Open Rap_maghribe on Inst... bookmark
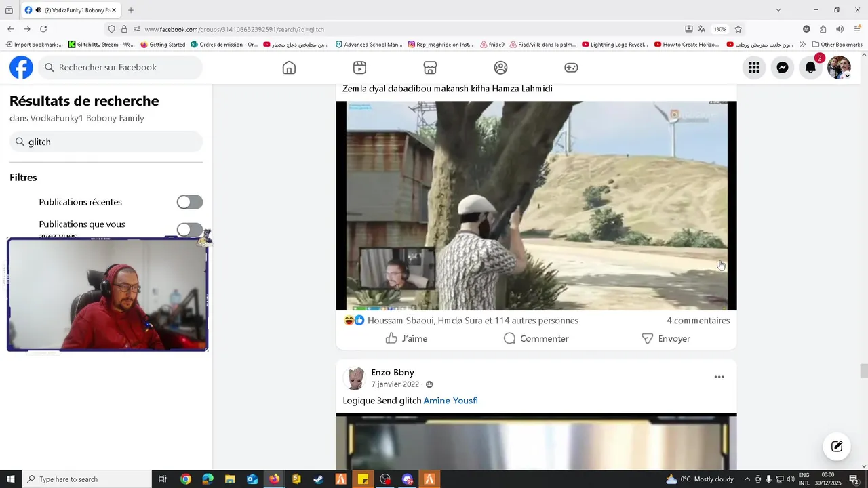 441,45
